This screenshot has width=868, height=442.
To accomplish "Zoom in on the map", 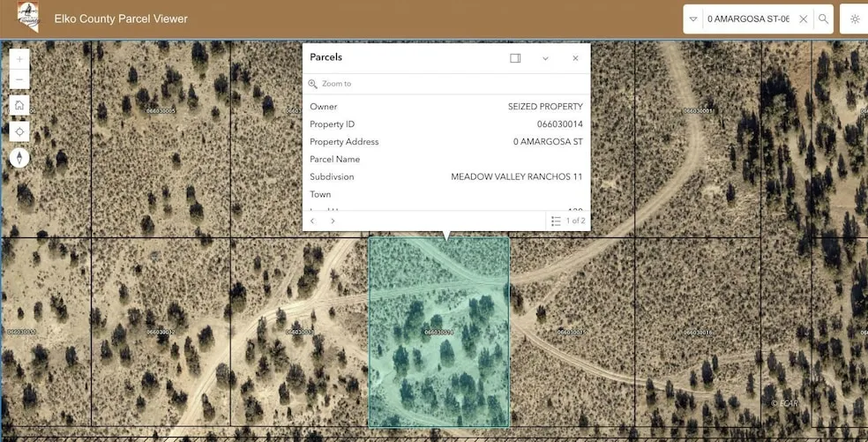I will 19,60.
